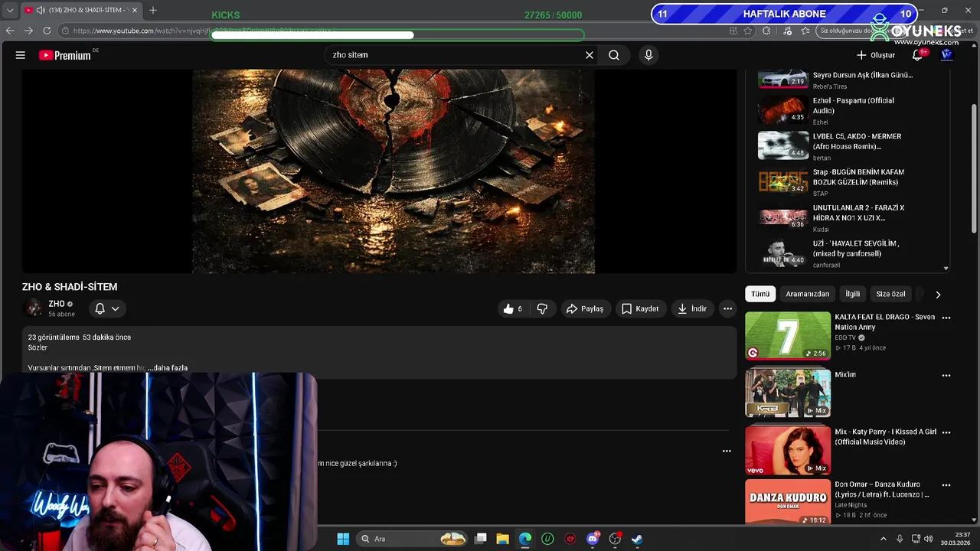This screenshot has height=551, width=980.
Task: Open File Explorer from taskbar
Action: (x=503, y=539)
